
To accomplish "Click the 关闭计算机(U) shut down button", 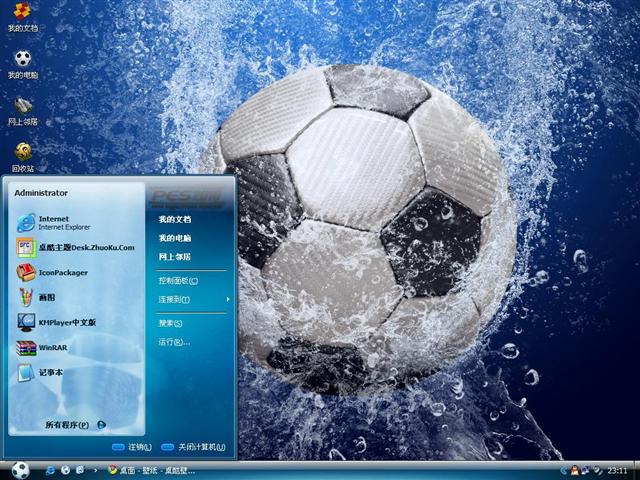I will pos(193,447).
